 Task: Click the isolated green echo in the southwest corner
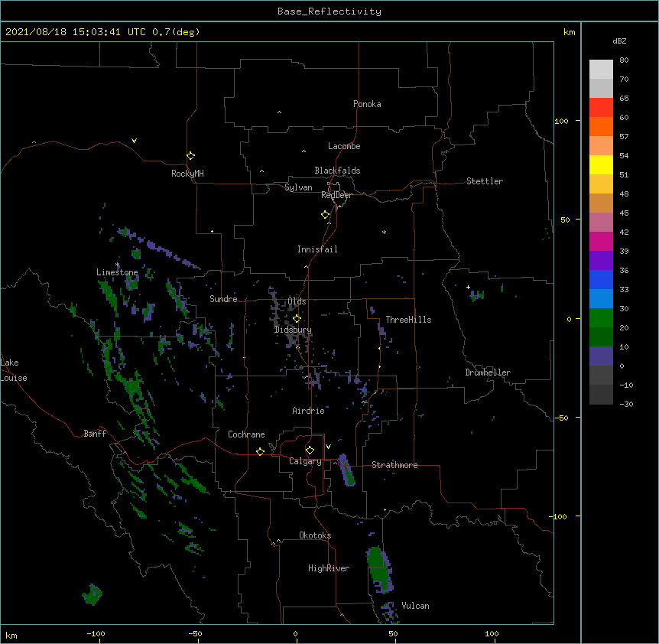(x=92, y=594)
